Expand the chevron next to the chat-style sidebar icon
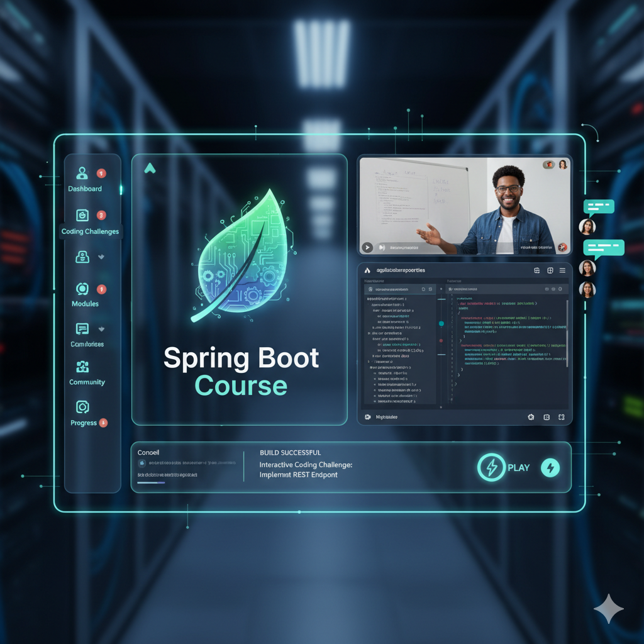644x644 pixels. 101,329
